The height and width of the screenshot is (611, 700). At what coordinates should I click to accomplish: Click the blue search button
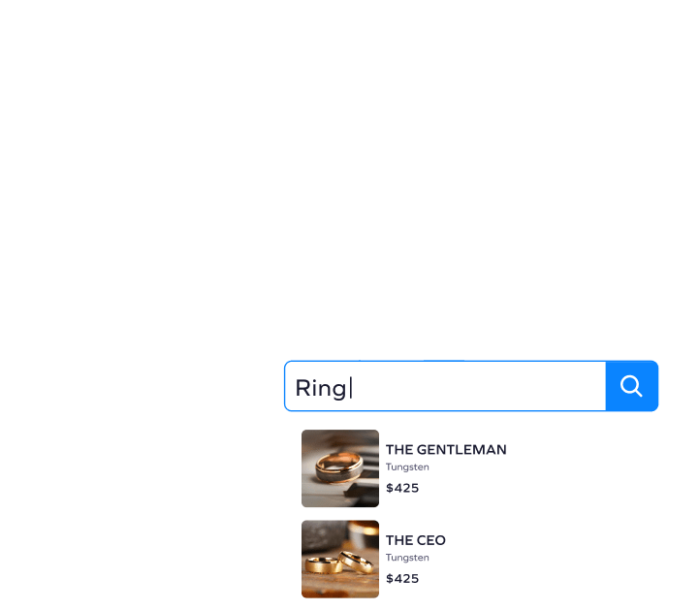pos(632,386)
